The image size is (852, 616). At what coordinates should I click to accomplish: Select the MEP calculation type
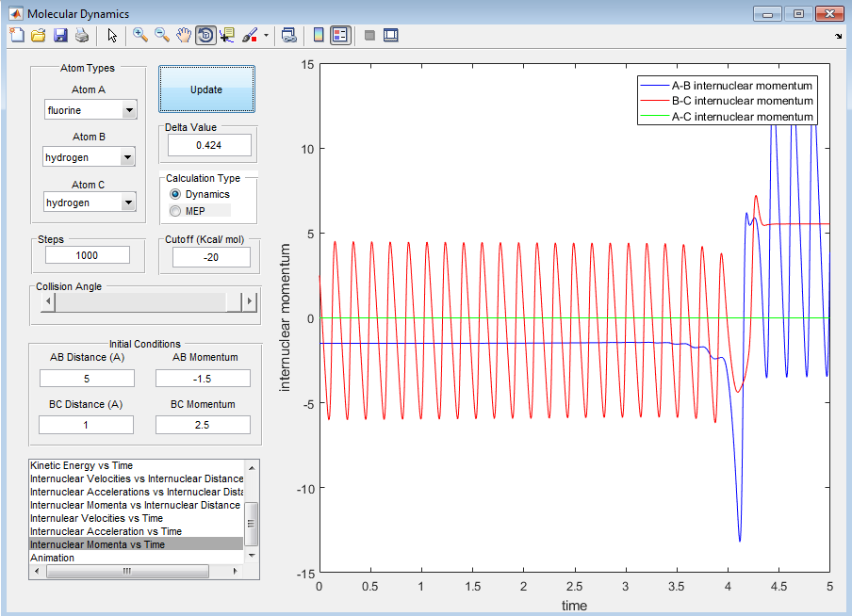175,211
